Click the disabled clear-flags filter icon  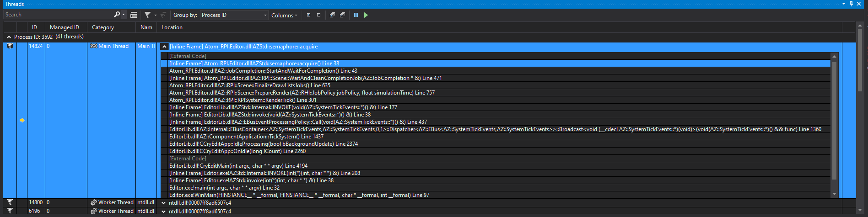click(163, 15)
